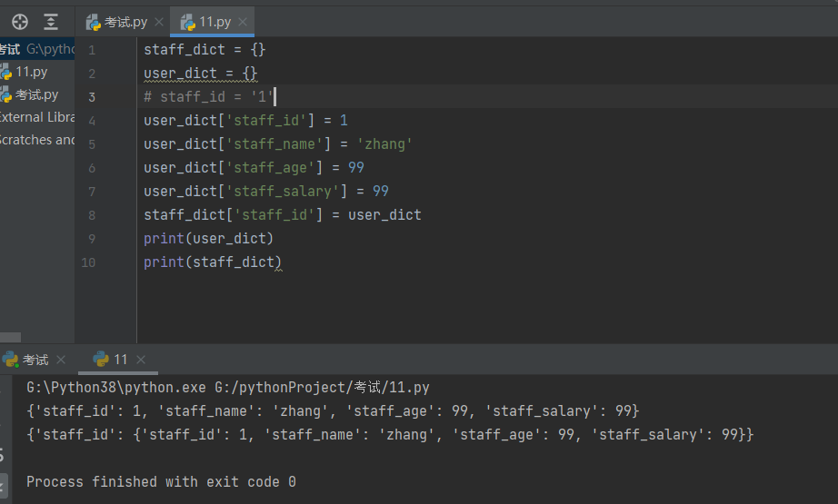Close the 考试.py editor tab

159,22
